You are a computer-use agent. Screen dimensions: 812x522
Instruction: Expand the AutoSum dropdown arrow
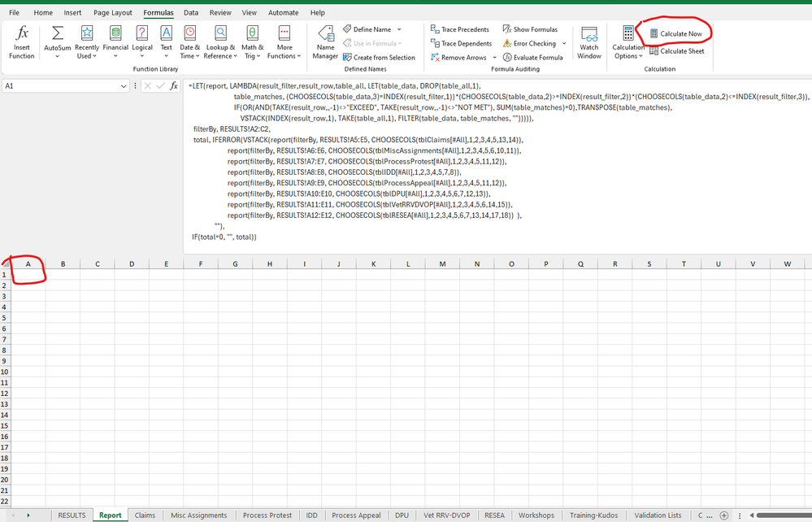[x=58, y=56]
